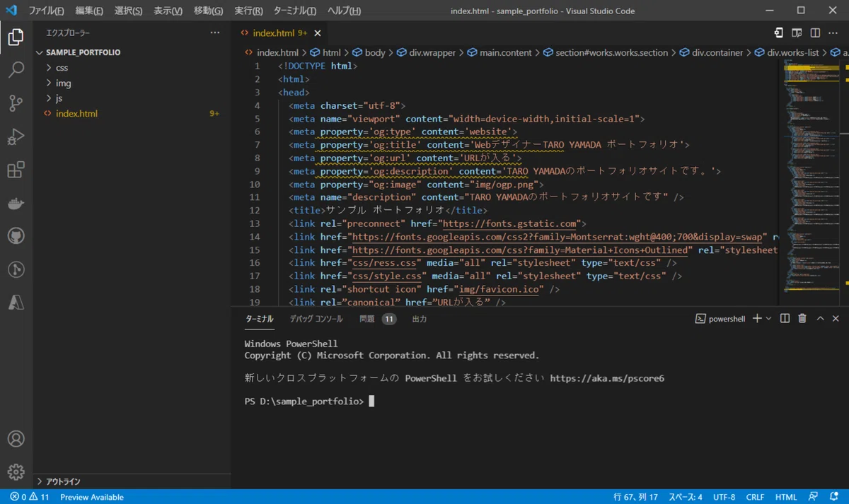Viewport: 849px width, 504px height.
Task: Open the new terminal launch profile dropdown
Action: 768,319
